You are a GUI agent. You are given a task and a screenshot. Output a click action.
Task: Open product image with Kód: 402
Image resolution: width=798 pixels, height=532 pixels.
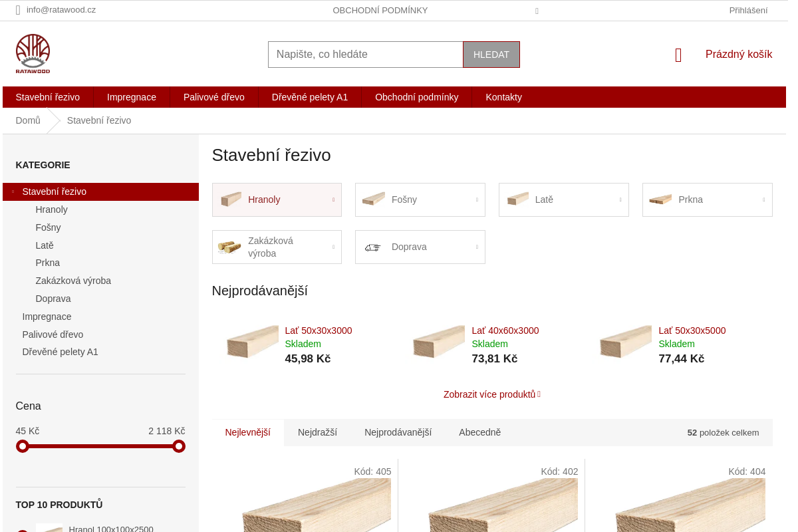503,505
